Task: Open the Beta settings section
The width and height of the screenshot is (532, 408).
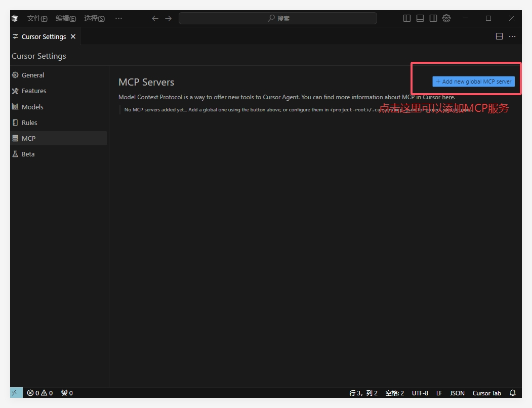Action: pyautogui.click(x=28, y=154)
